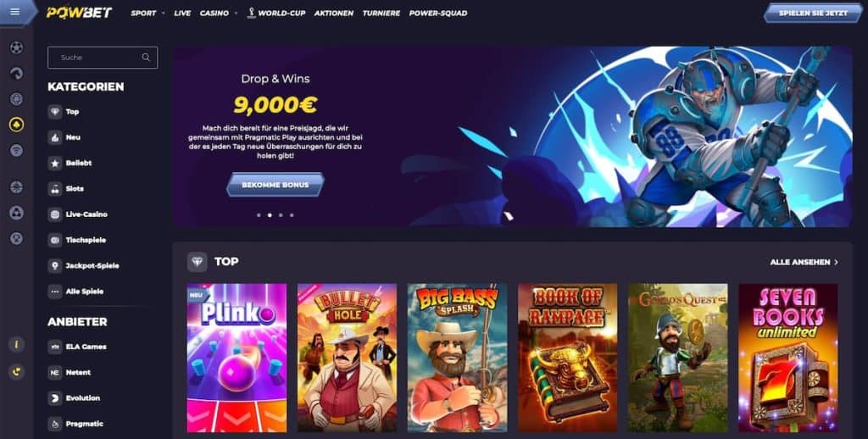Select the first banner carousel dot
Image resolution: width=868 pixels, height=439 pixels.
tap(259, 214)
